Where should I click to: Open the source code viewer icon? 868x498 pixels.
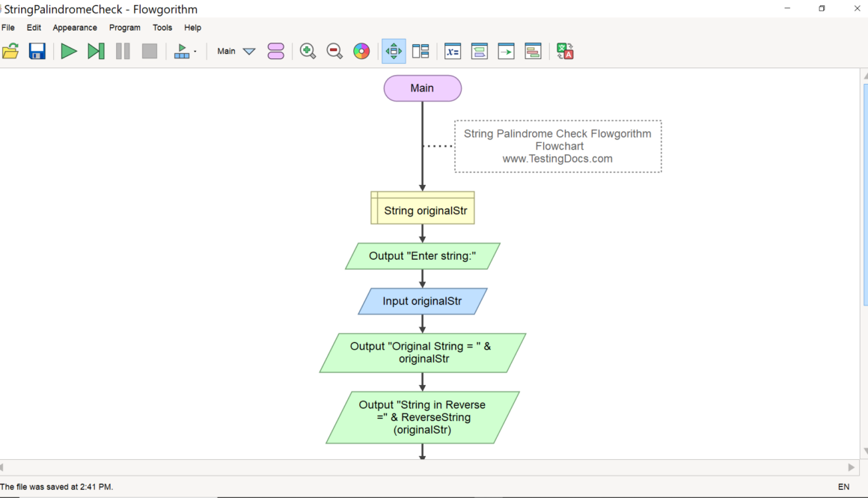pyautogui.click(x=506, y=52)
